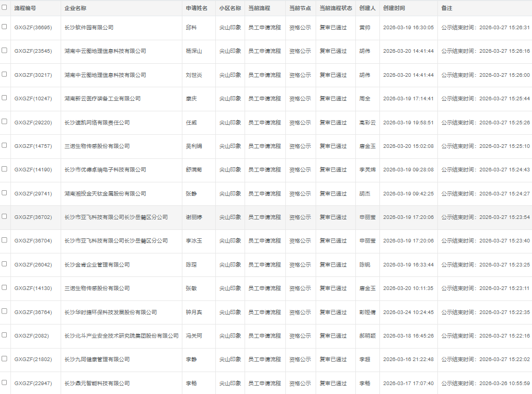Click company 长沙软件园有限公司

click(89, 28)
